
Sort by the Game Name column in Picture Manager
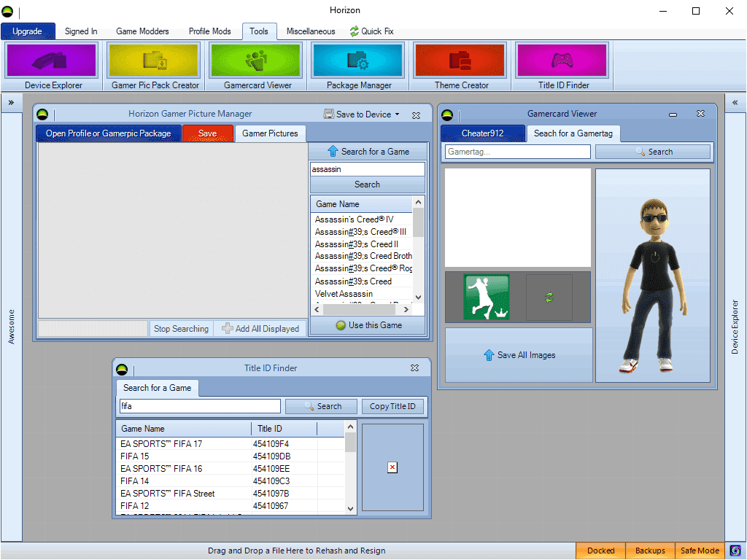pyautogui.click(x=362, y=204)
